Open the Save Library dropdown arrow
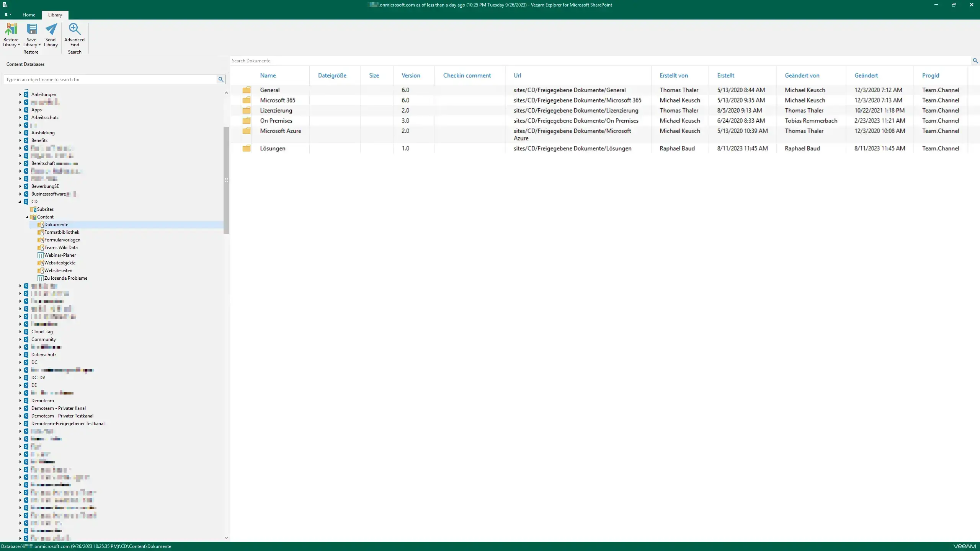This screenshot has width=980, height=551. pyautogui.click(x=39, y=45)
